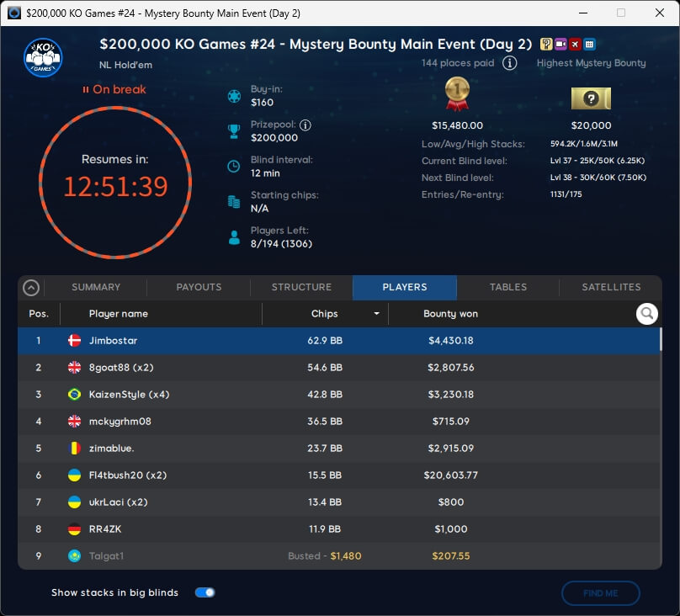Toggle Show stacks in big blinds

(x=205, y=592)
